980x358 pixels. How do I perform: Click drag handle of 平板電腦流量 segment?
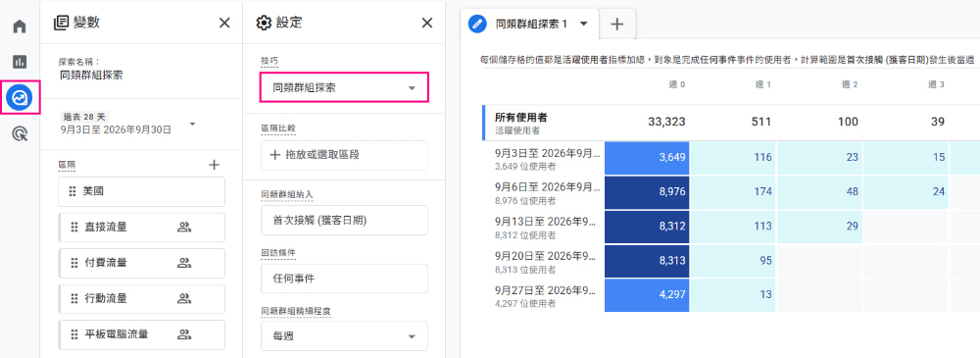[x=74, y=334]
